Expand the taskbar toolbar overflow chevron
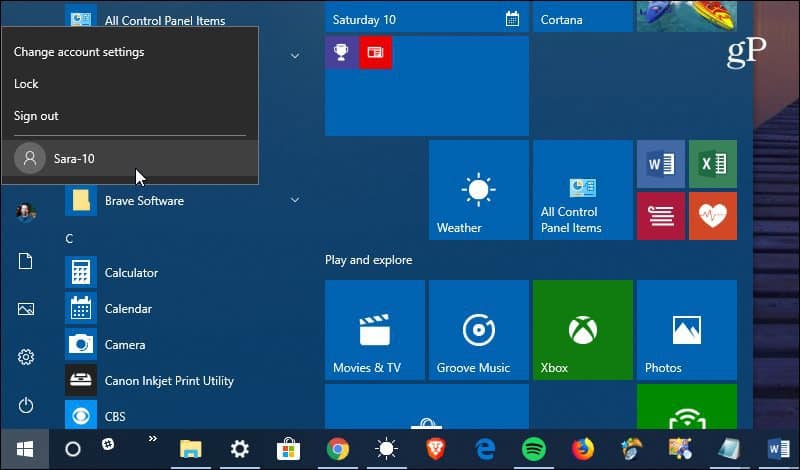 tap(153, 438)
